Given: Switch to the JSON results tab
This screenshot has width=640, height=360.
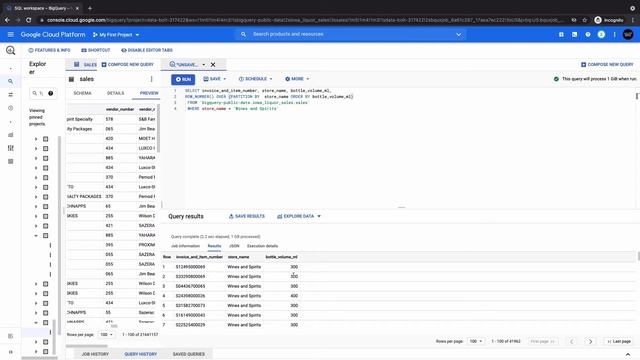Looking at the screenshot, I should pos(234,246).
